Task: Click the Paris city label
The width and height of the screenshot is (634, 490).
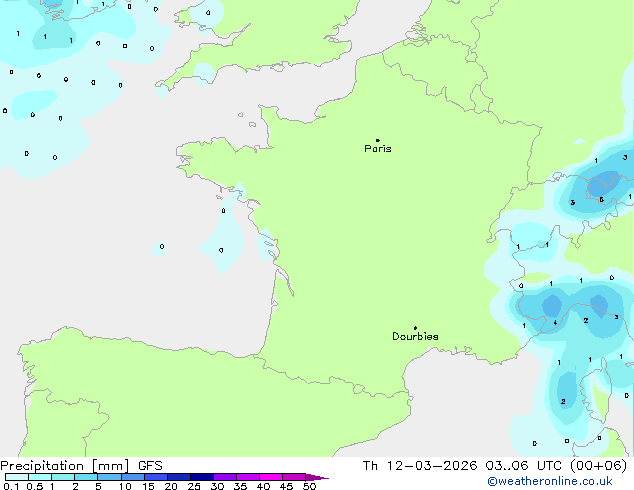Action: tap(378, 149)
